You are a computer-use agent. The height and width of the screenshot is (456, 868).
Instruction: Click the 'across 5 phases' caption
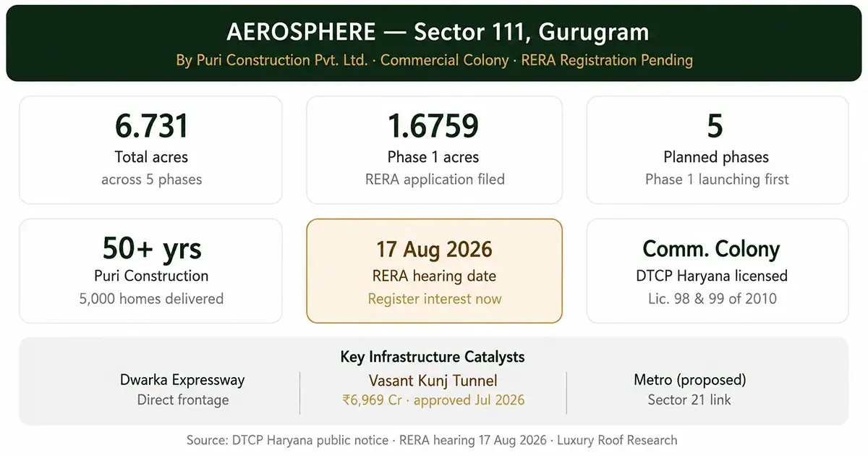[151, 180]
